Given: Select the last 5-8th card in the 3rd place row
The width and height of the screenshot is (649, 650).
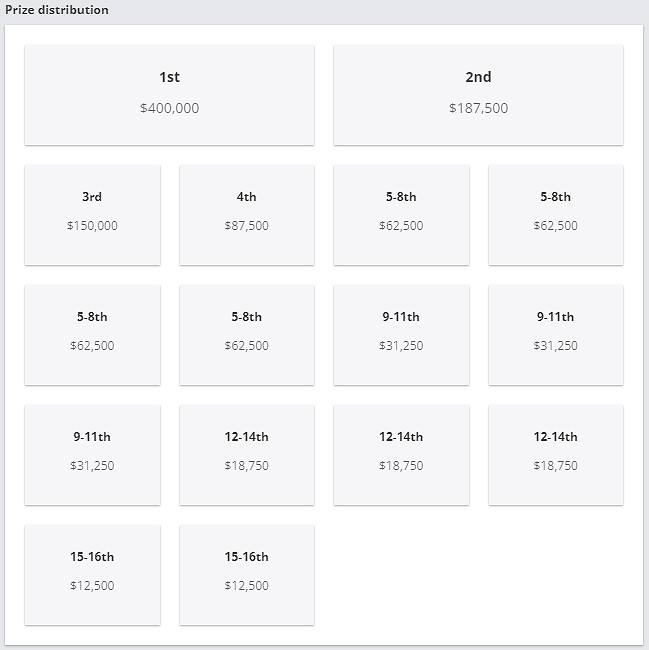Looking at the screenshot, I should [555, 215].
